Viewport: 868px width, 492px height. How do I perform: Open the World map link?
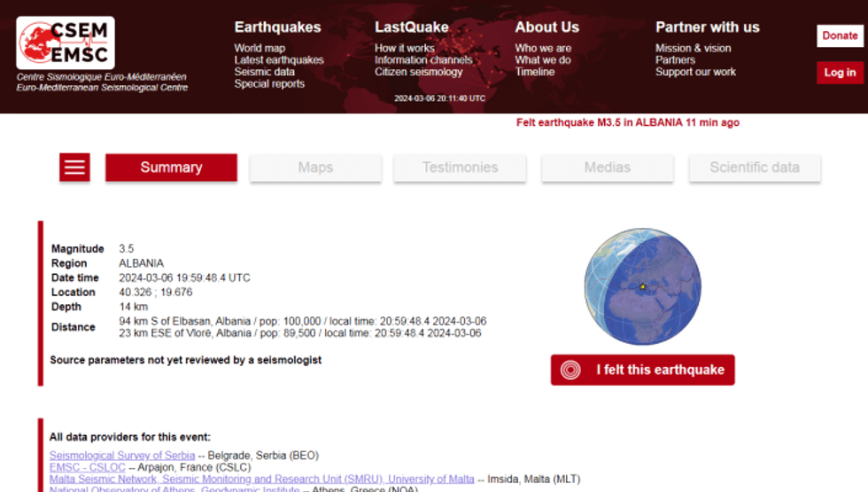click(260, 48)
